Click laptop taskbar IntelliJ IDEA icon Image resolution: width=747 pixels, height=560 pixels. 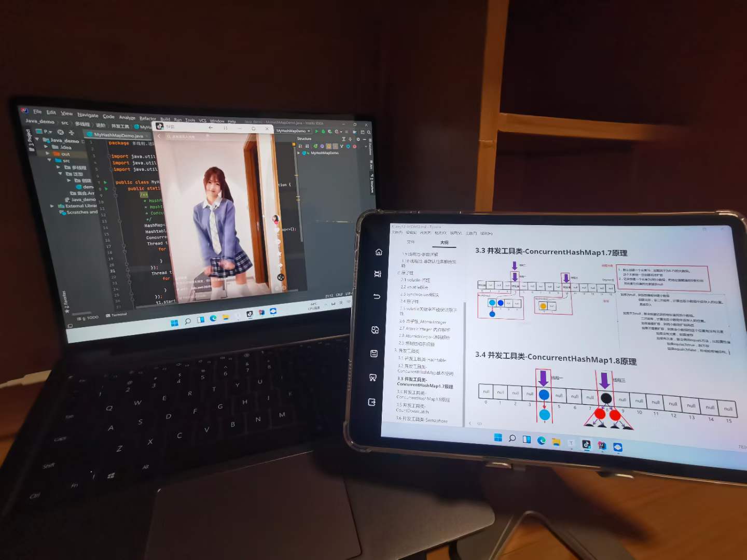[x=261, y=313]
